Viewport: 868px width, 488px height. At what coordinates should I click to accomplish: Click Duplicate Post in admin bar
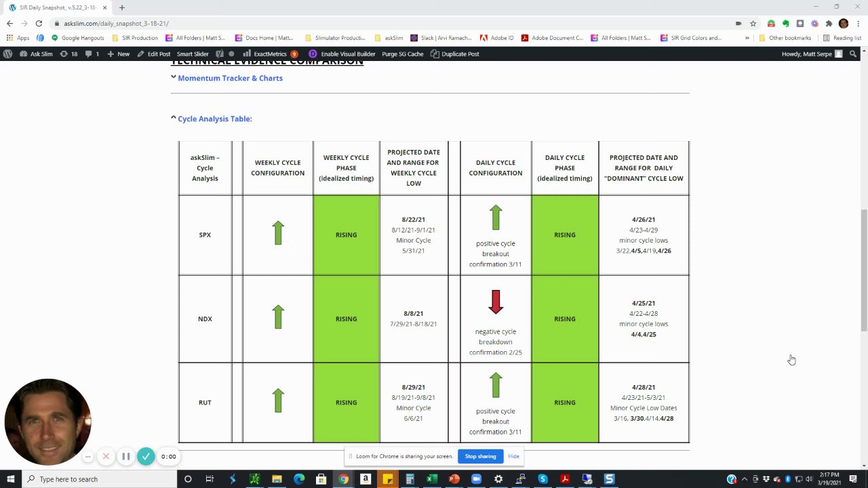coord(455,54)
